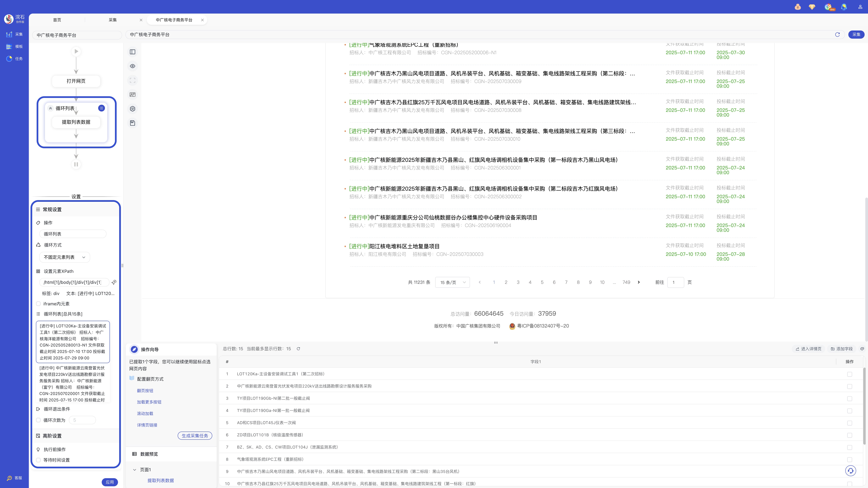This screenshot has width=868, height=488.
Task: Switch to the 首页 tab
Action: coord(57,20)
